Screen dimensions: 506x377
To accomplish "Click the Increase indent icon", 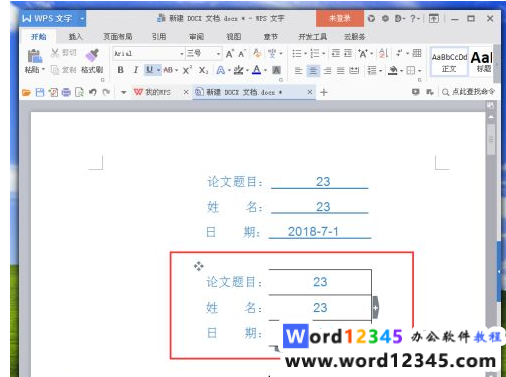I will point(348,53).
